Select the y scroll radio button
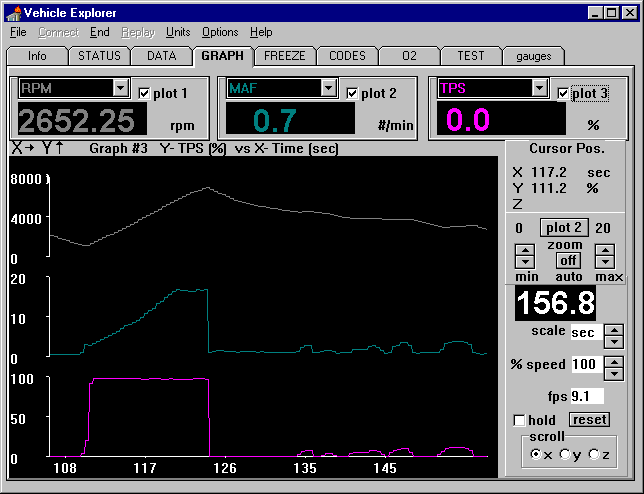The width and height of the screenshot is (644, 494). pos(565,455)
